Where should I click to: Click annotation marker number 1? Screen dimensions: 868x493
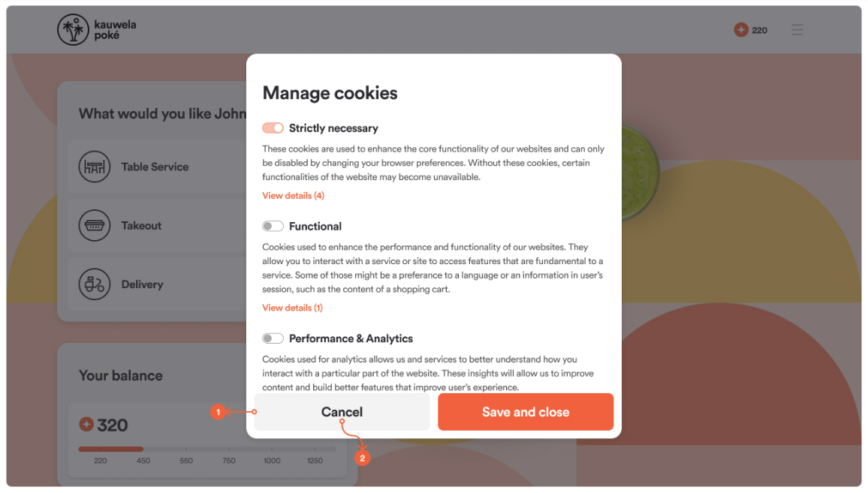(218, 412)
